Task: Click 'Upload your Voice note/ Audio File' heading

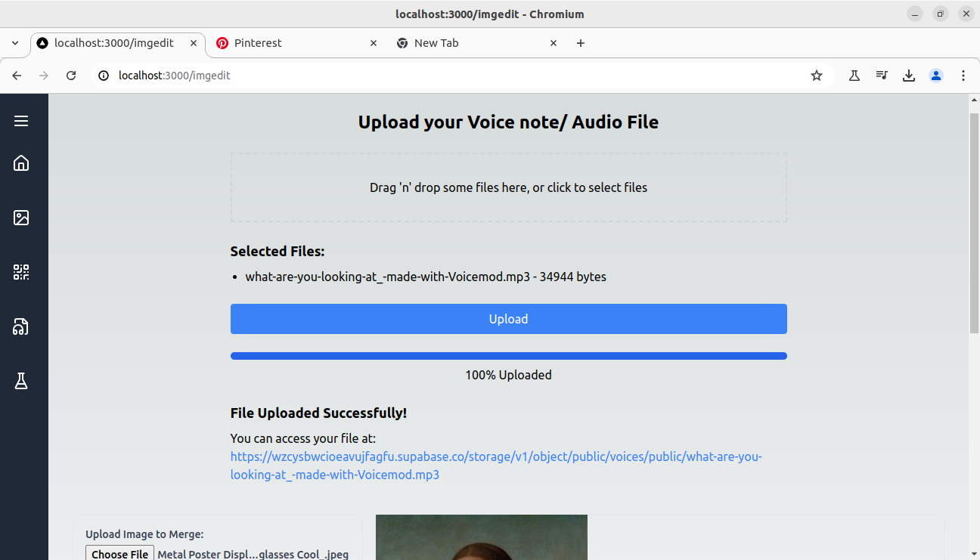Action: click(508, 122)
